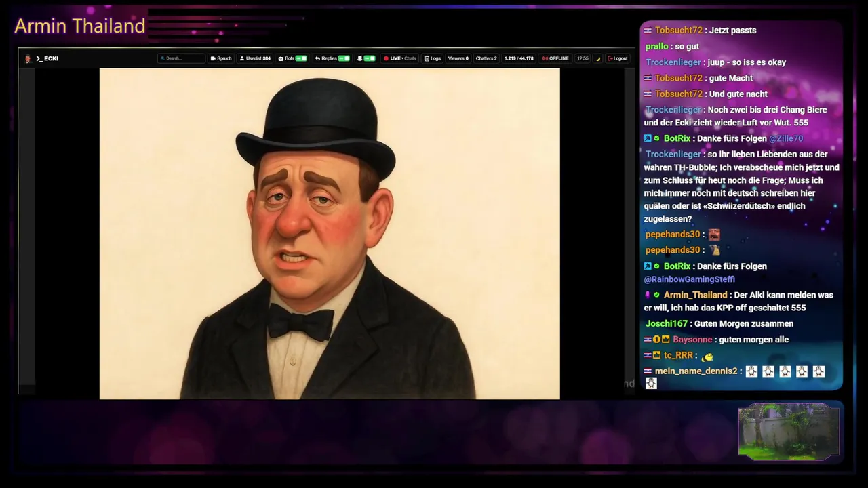Click the bowler hat man image
The height and width of the screenshot is (488, 868).
(330, 233)
